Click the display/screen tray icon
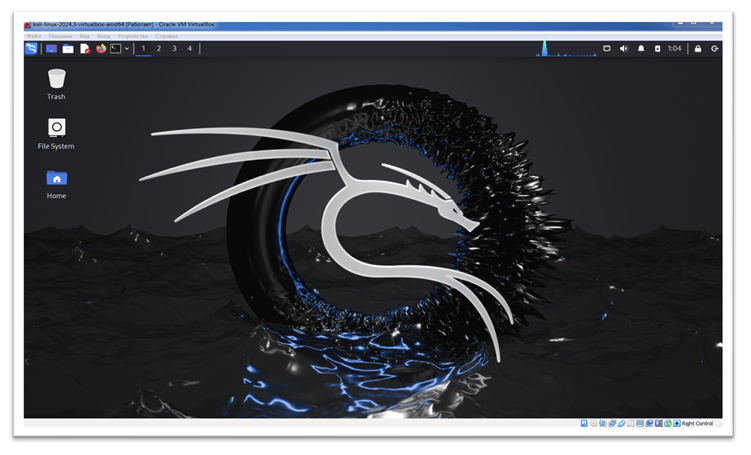The height and width of the screenshot is (455, 751). pyautogui.click(x=607, y=48)
